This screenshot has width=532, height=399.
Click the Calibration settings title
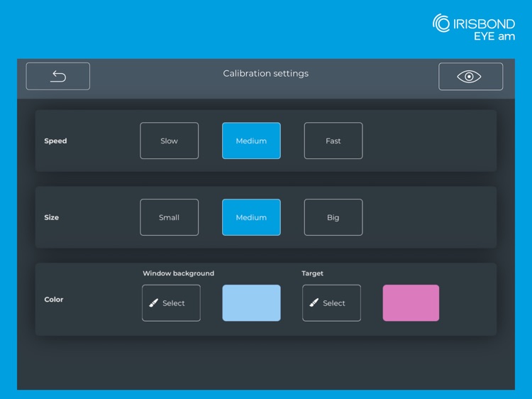[266, 73]
